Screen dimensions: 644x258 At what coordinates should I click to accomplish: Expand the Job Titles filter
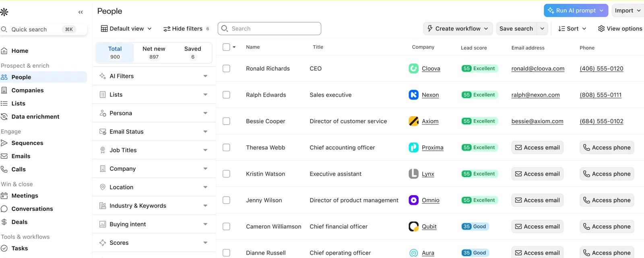coord(154,150)
